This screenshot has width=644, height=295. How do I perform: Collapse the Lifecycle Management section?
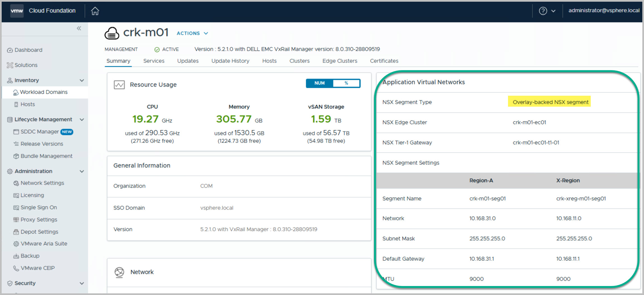click(82, 120)
